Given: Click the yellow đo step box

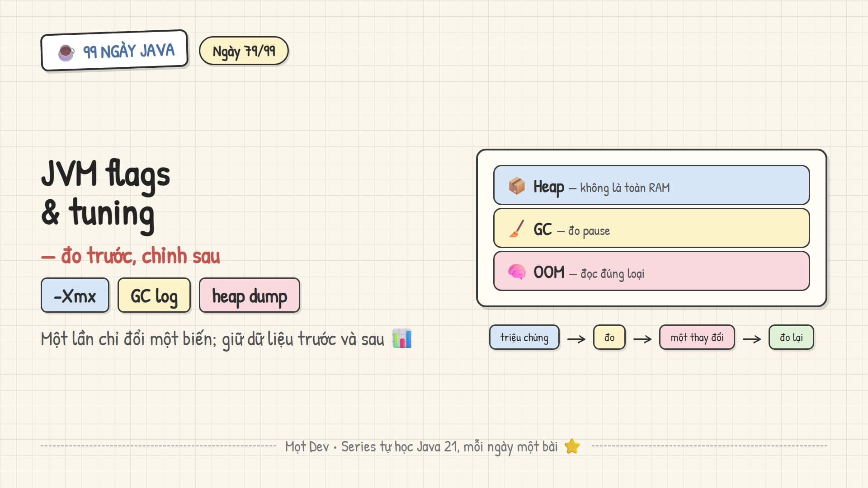Looking at the screenshot, I should 609,338.
